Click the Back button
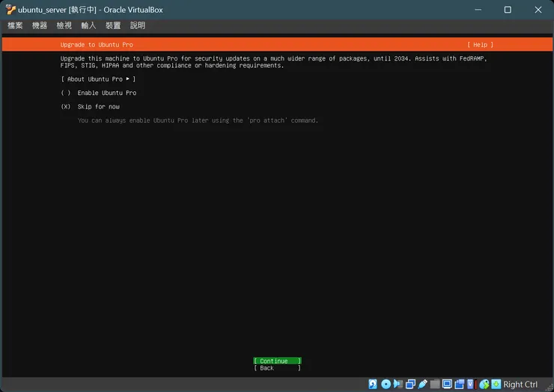Image resolution: width=554 pixels, height=392 pixels. point(277,368)
